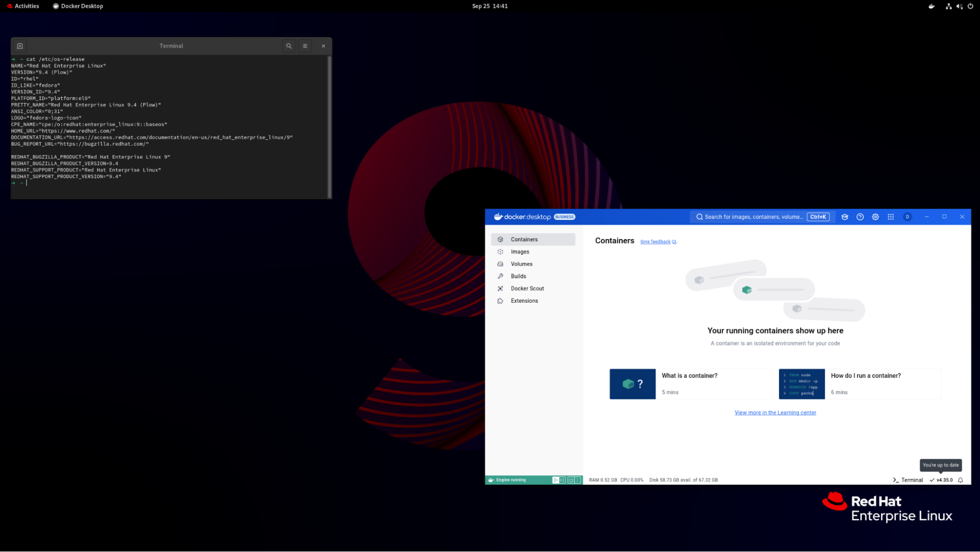This screenshot has width=980, height=552.
Task: Open the Learning Center graduation cap icon
Action: pyautogui.click(x=845, y=216)
